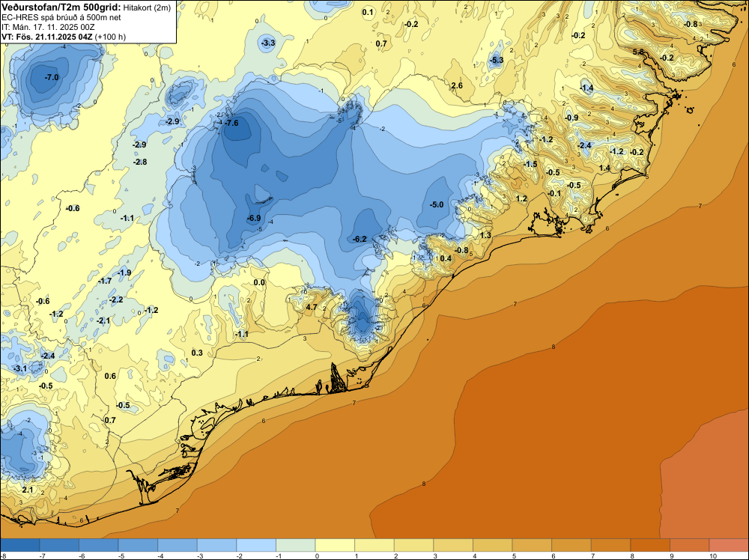This screenshot has height=560, width=749.
Task: Pick the legend swatch between 3 and 4
Action: coord(453,545)
